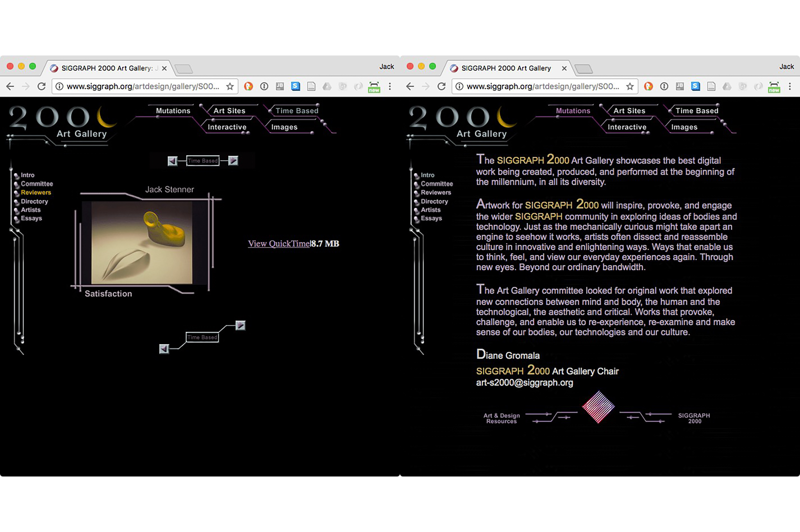Bookmark page with star in left browser
Screen dimensions: 800x532
230,86
